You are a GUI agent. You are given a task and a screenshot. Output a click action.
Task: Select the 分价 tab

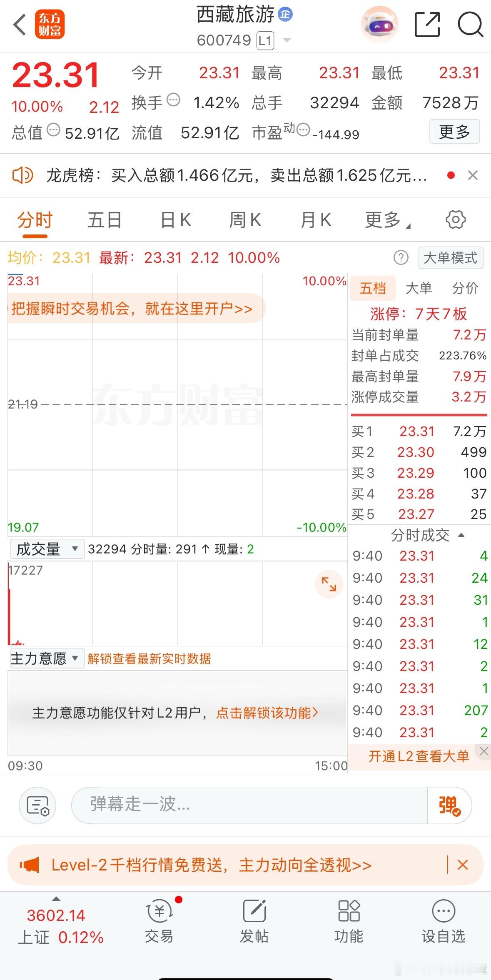(x=465, y=288)
